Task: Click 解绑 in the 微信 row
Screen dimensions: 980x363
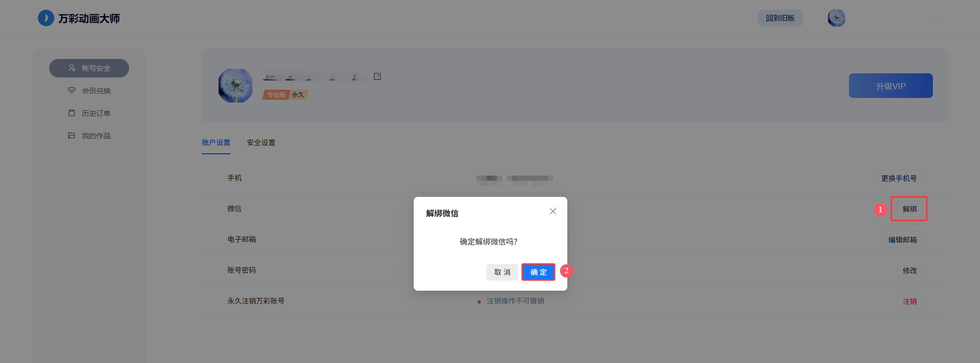Action: [909, 209]
